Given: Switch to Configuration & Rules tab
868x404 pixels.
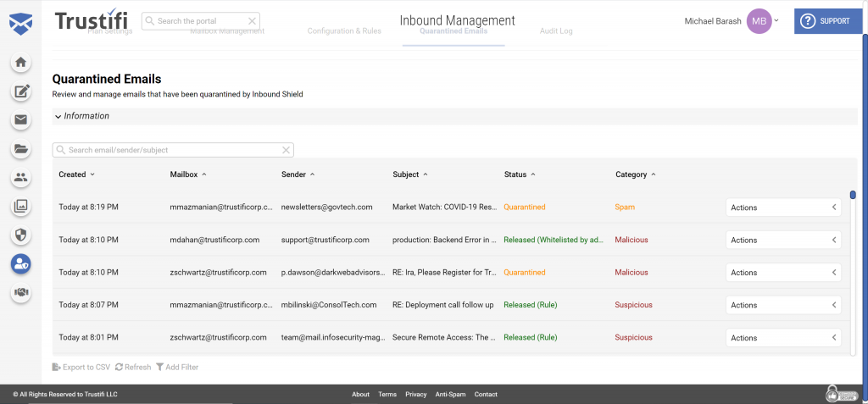Looking at the screenshot, I should coord(344,31).
